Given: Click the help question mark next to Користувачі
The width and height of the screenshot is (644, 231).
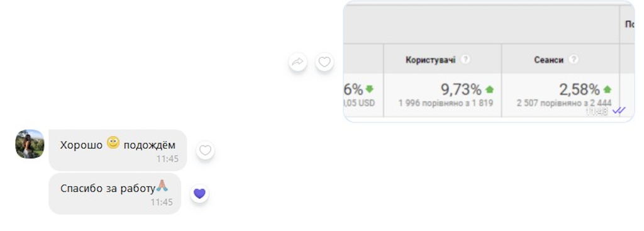Looking at the screenshot, I should (x=465, y=60).
